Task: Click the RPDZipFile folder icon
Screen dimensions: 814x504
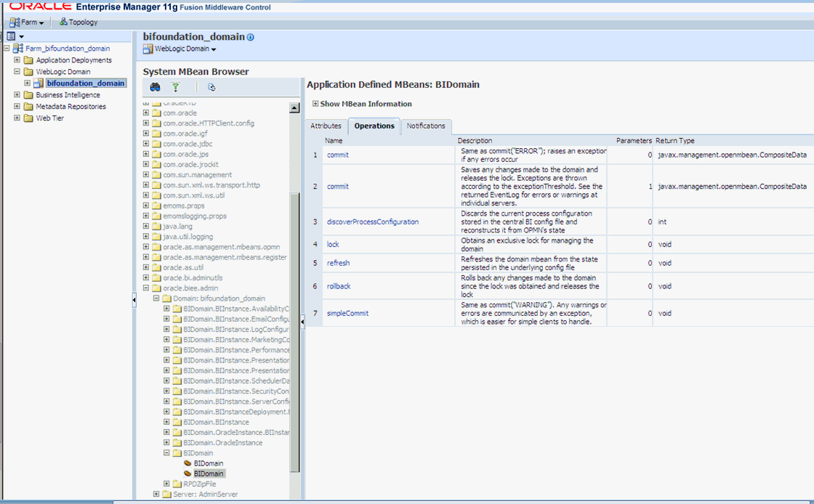Action: click(177, 484)
